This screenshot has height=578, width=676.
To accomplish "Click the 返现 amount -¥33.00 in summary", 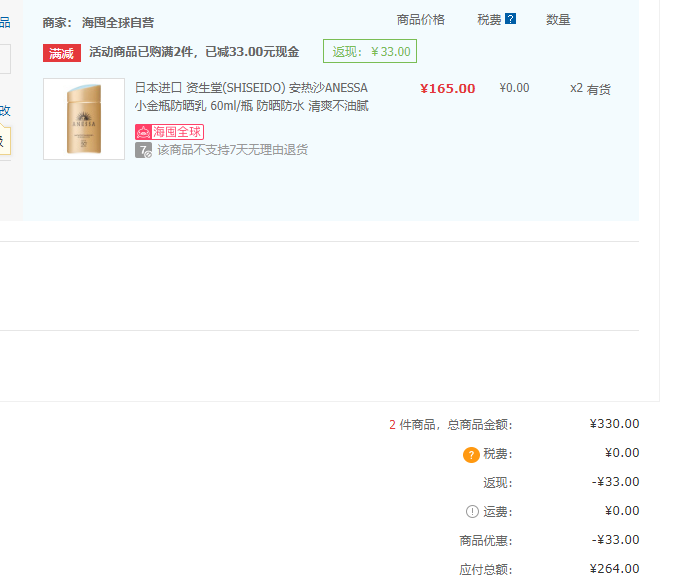I will click(616, 481).
